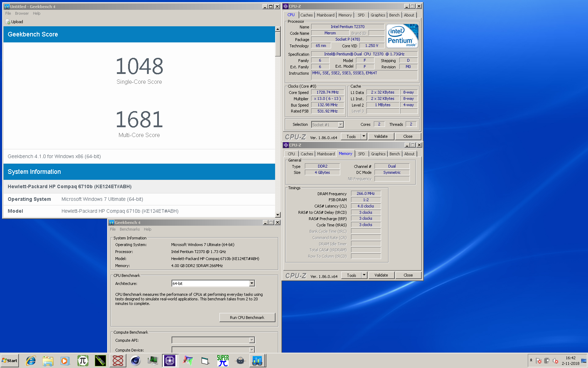Screen dimensions: 588x368
Task: Switch to the Memory tab in the upper CPU-Z window
Action: coord(345,15)
